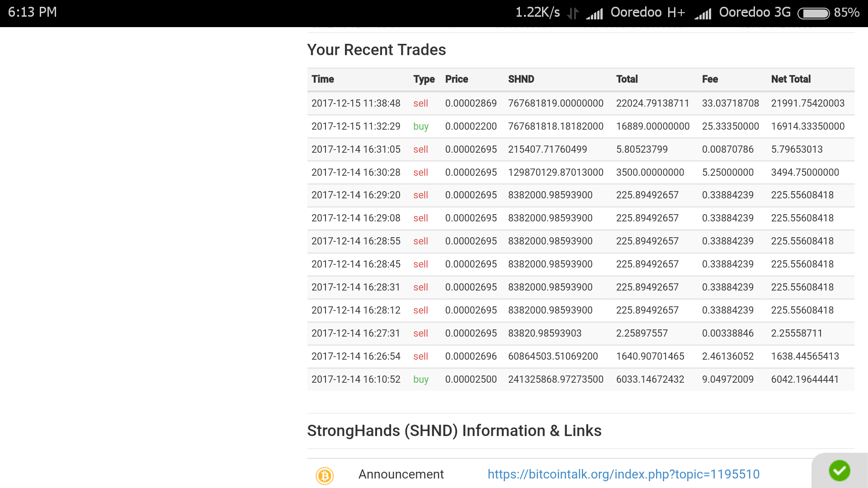Click the Fee column header
The height and width of the screenshot is (488, 868).
pyautogui.click(x=710, y=79)
